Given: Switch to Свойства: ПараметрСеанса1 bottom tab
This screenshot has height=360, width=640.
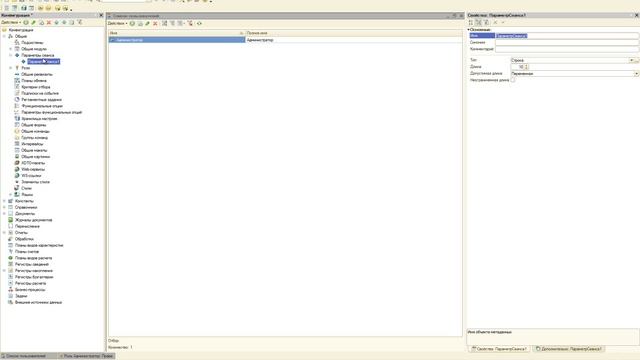Looking at the screenshot, I should (x=499, y=349).
